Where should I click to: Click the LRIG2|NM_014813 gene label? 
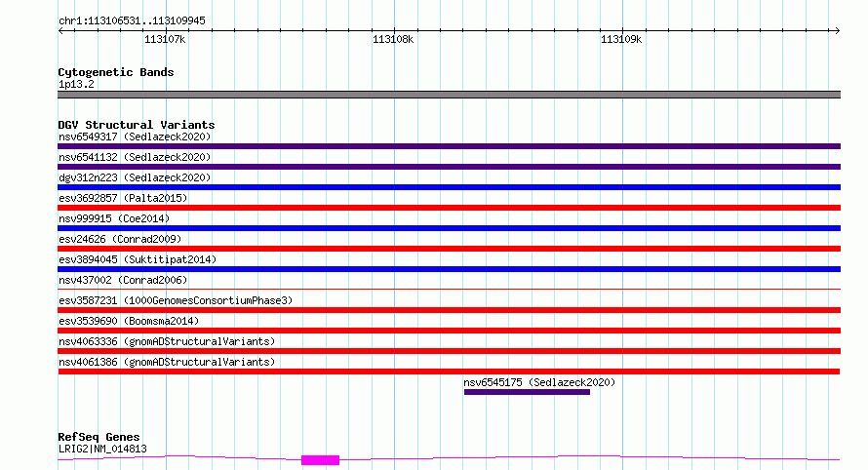point(102,449)
